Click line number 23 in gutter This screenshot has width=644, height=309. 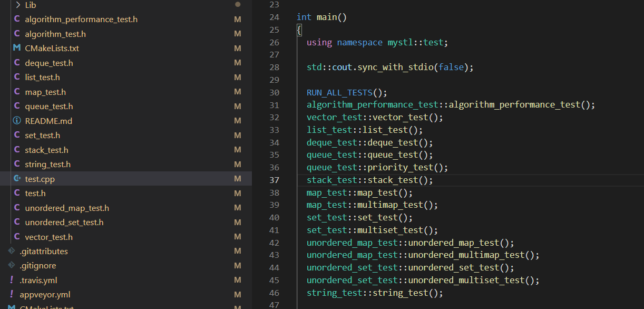[x=274, y=5]
